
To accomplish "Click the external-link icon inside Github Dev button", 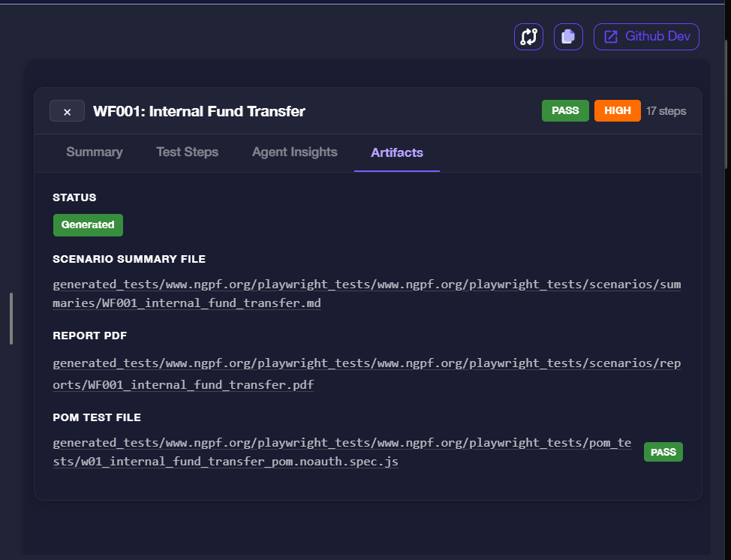I will (610, 36).
